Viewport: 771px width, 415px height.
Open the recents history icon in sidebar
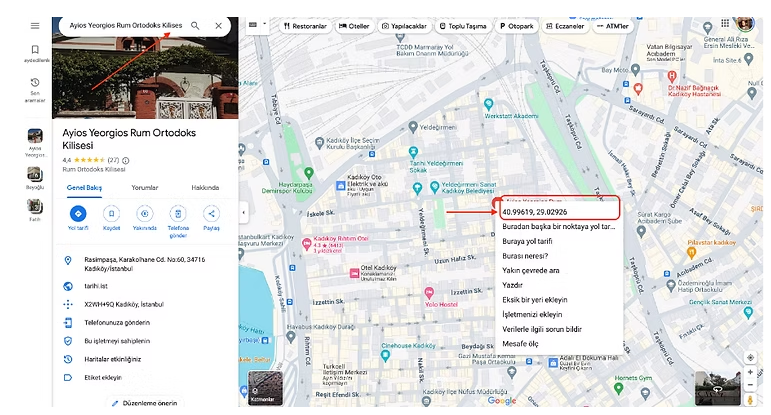coord(35,83)
